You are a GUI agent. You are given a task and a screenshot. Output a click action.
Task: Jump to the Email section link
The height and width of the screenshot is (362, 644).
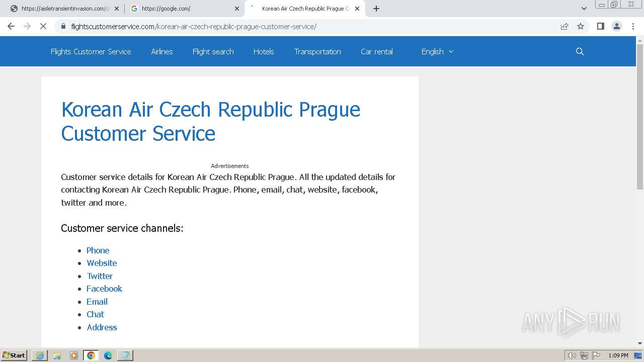pyautogui.click(x=97, y=302)
